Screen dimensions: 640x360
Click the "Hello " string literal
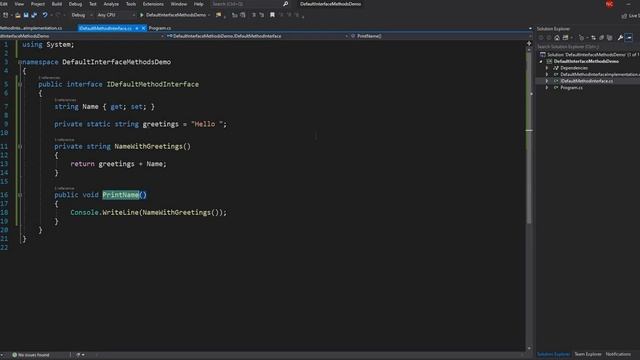207,124
